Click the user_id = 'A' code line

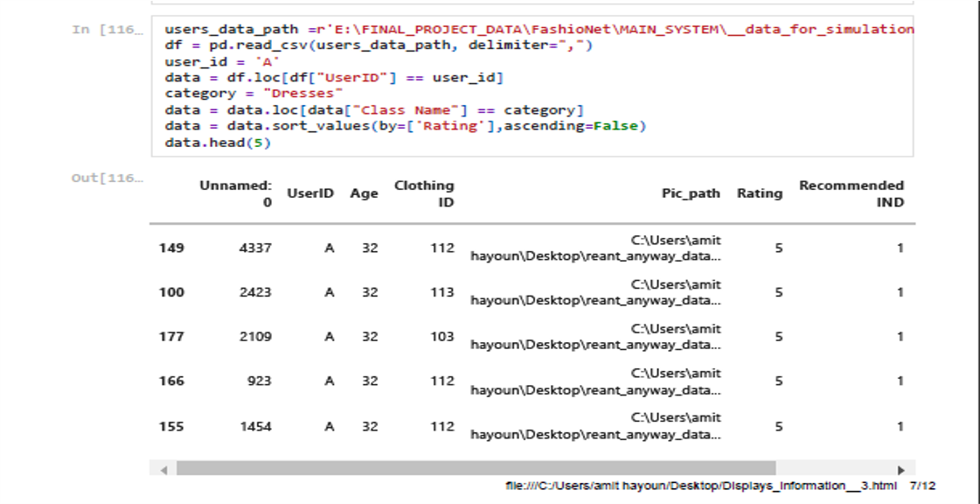point(222,61)
